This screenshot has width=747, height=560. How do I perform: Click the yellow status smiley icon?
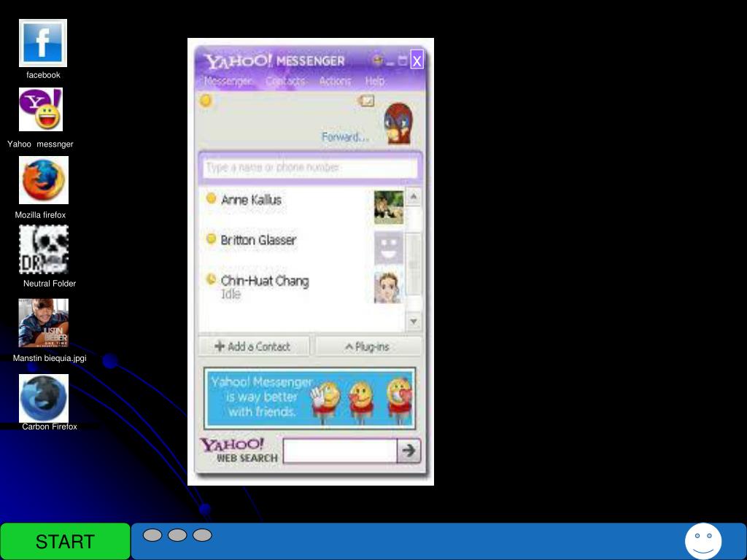[x=206, y=101]
